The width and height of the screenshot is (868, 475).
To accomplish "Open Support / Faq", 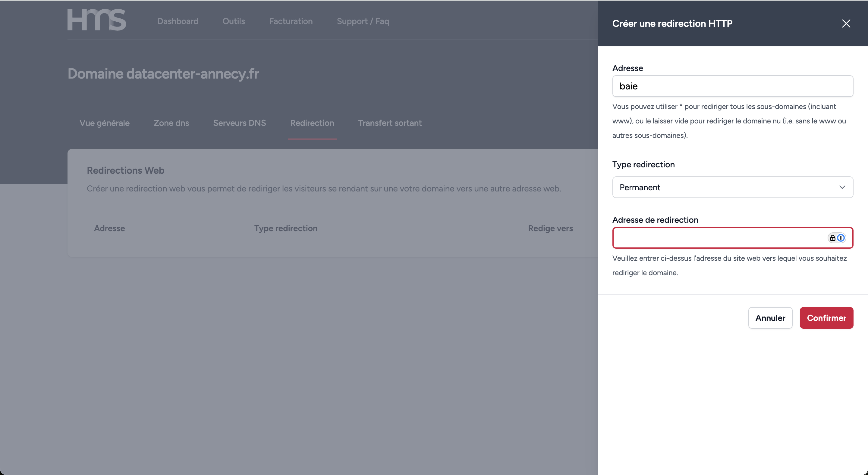I will pyautogui.click(x=363, y=21).
